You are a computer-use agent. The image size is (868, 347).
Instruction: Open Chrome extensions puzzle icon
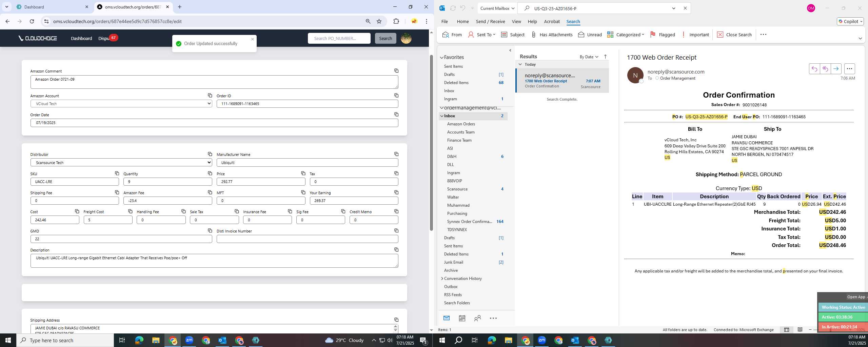[x=396, y=21]
